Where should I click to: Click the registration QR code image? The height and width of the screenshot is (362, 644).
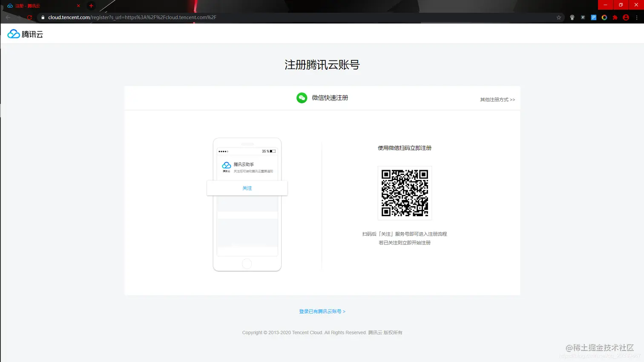click(x=404, y=193)
